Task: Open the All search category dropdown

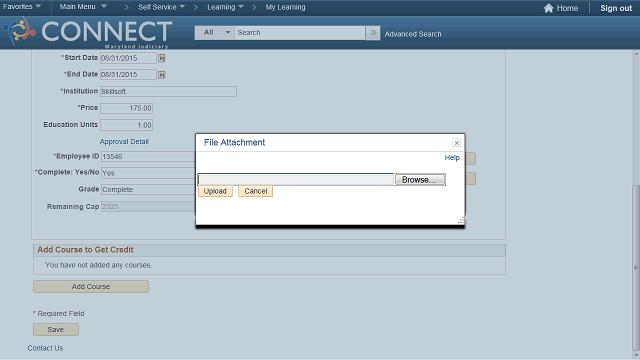Action: [x=214, y=33]
